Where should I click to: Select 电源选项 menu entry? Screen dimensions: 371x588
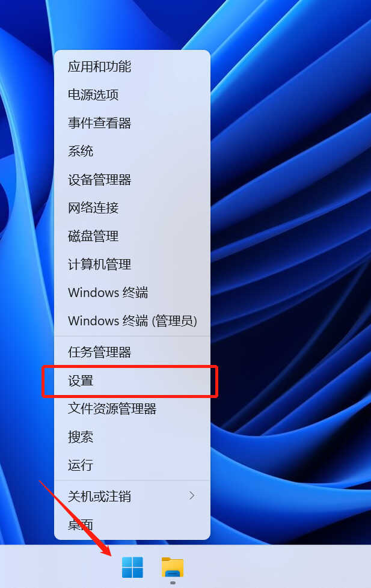132,95
